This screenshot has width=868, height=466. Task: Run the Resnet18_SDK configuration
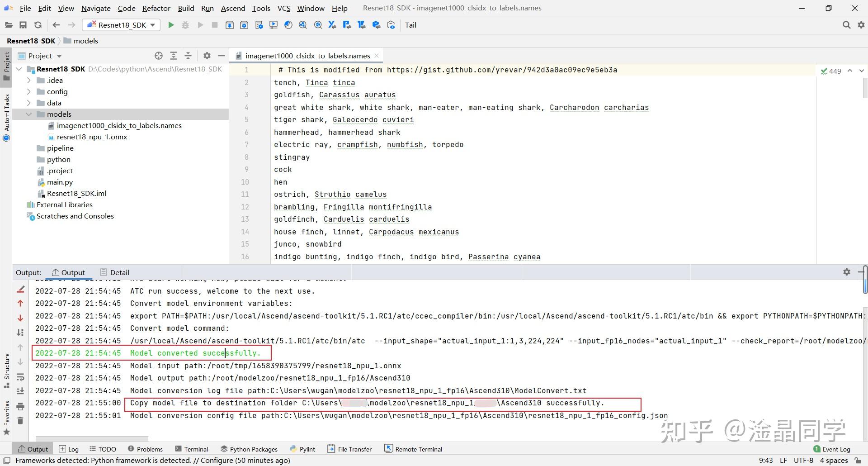click(x=171, y=25)
